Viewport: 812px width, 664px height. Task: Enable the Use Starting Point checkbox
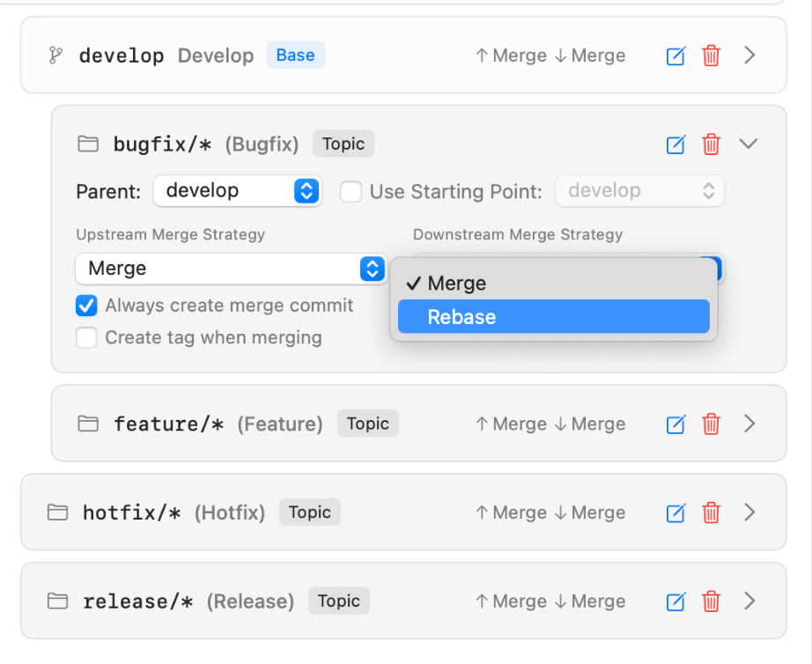(x=351, y=191)
